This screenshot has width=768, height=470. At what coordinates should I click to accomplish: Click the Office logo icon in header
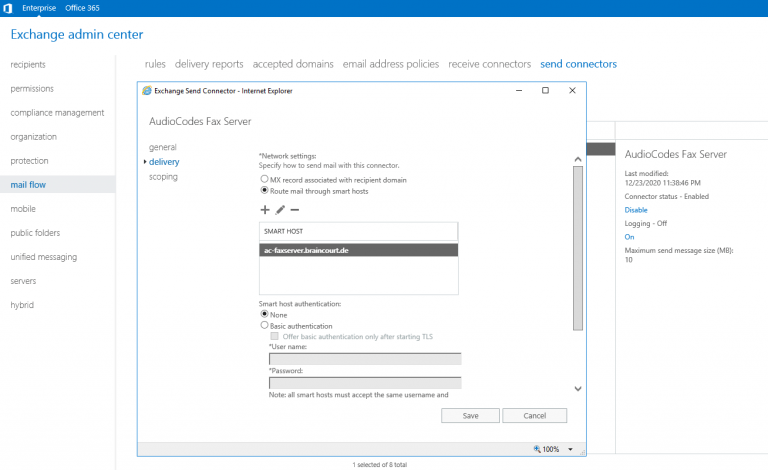pyautogui.click(x=8, y=7)
